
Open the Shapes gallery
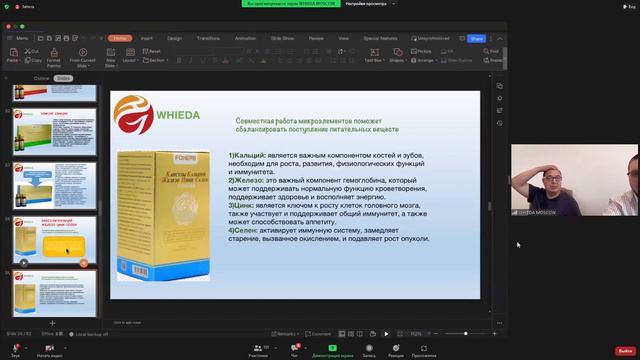point(398,55)
